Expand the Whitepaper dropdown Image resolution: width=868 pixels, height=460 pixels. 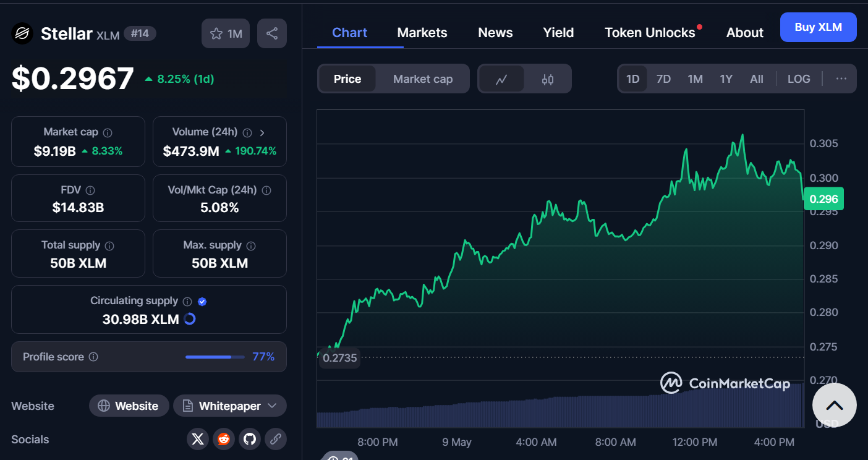point(272,406)
